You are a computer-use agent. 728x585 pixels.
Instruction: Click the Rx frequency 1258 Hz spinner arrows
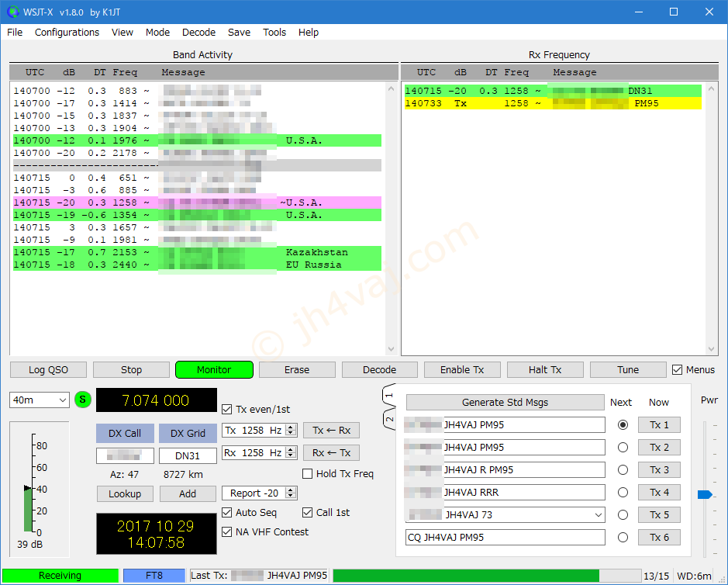click(291, 452)
